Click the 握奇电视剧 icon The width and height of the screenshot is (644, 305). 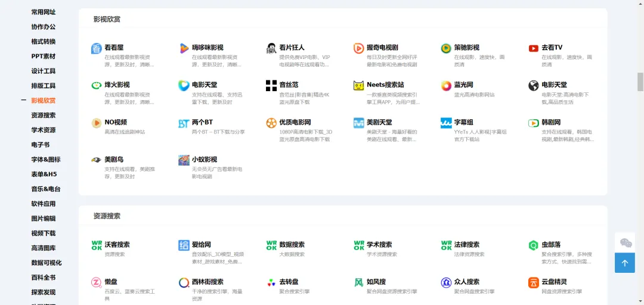[358, 48]
